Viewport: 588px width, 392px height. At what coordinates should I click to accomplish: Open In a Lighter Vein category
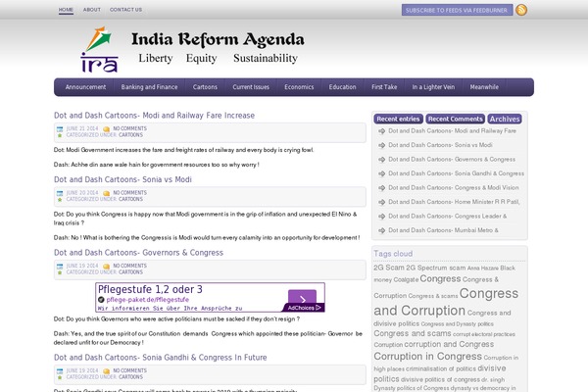433,87
